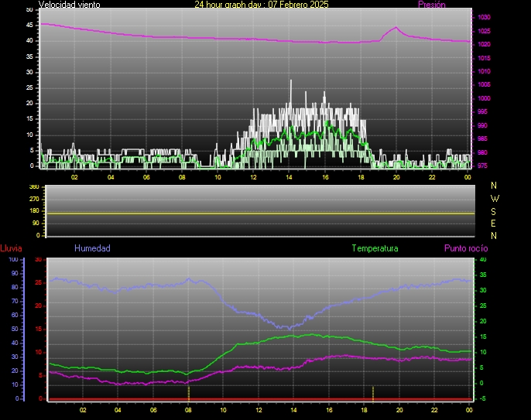Click the 1000 pressure axis value

coord(484,98)
